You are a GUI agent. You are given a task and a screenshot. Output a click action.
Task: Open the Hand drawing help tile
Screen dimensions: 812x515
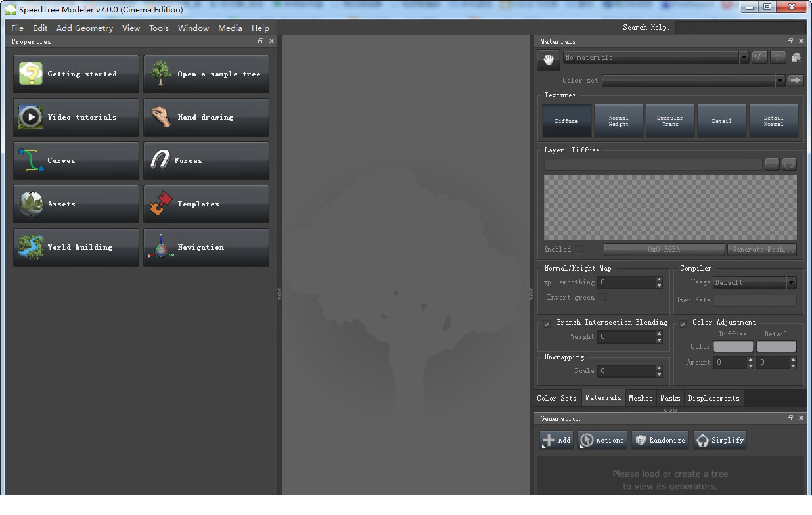point(206,117)
